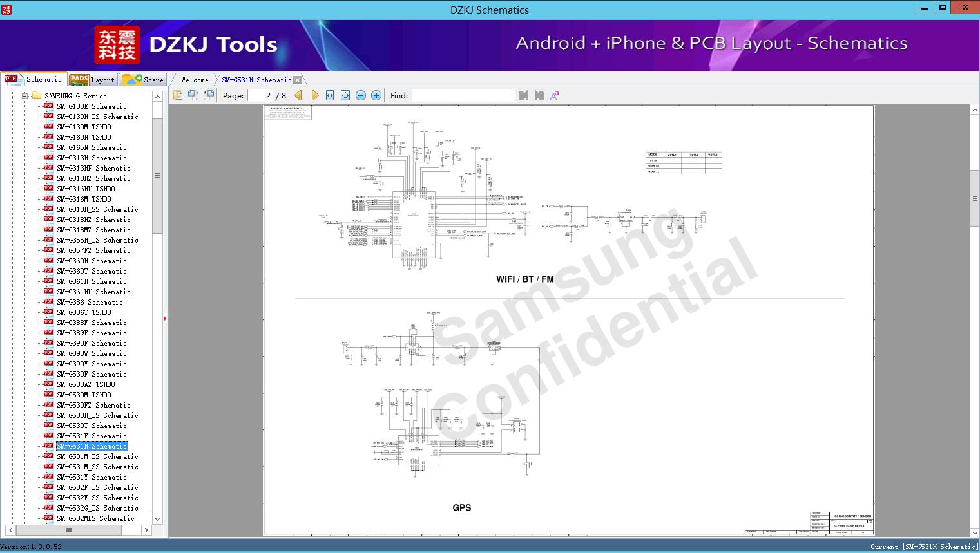Open SM-G530FZ Schematic file
Viewport: 980px width, 553px height.
(93, 405)
